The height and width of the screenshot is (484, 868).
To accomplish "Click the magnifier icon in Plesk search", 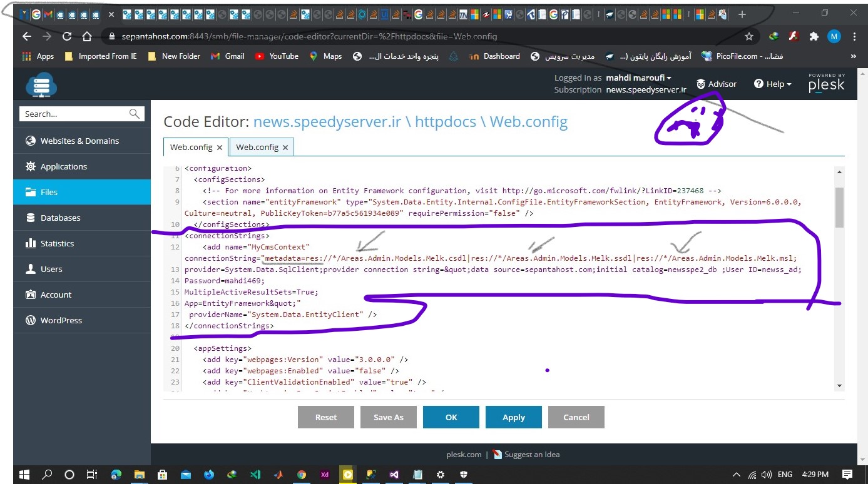I will 135,114.
